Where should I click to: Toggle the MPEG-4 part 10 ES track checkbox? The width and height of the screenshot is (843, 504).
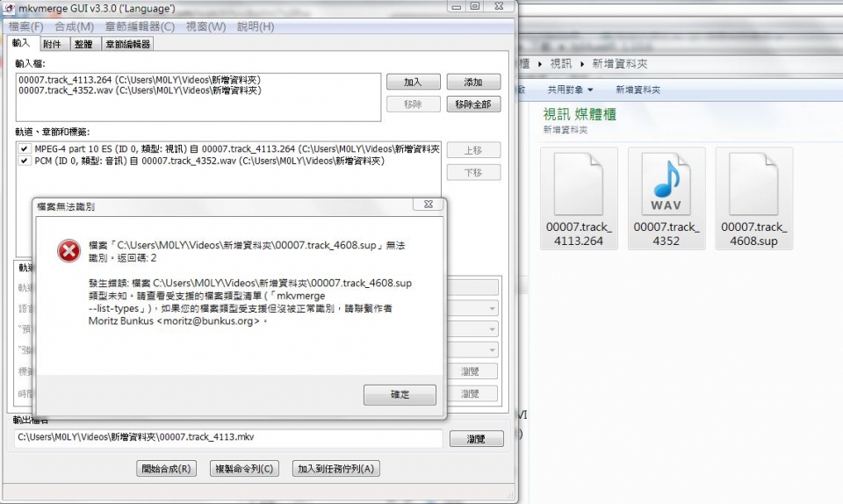pyautogui.click(x=25, y=149)
